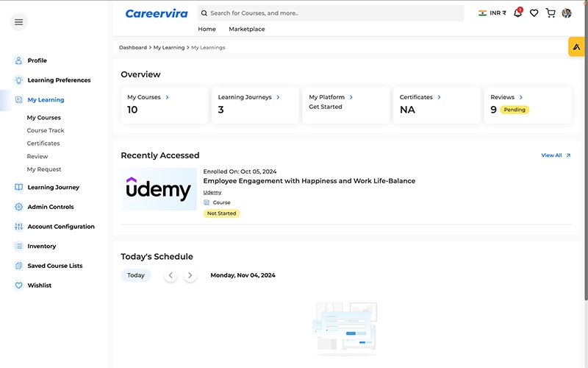This screenshot has width=588, height=368.
Task: Click the user avatar icon
Action: tap(567, 13)
